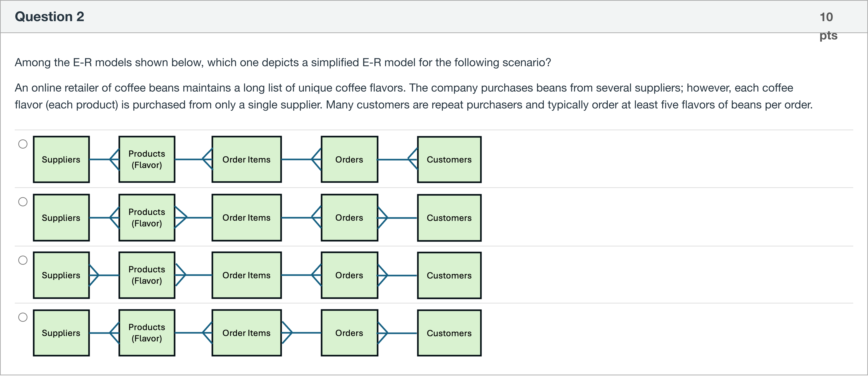Click Suppliers box in the first diagram

(61, 159)
